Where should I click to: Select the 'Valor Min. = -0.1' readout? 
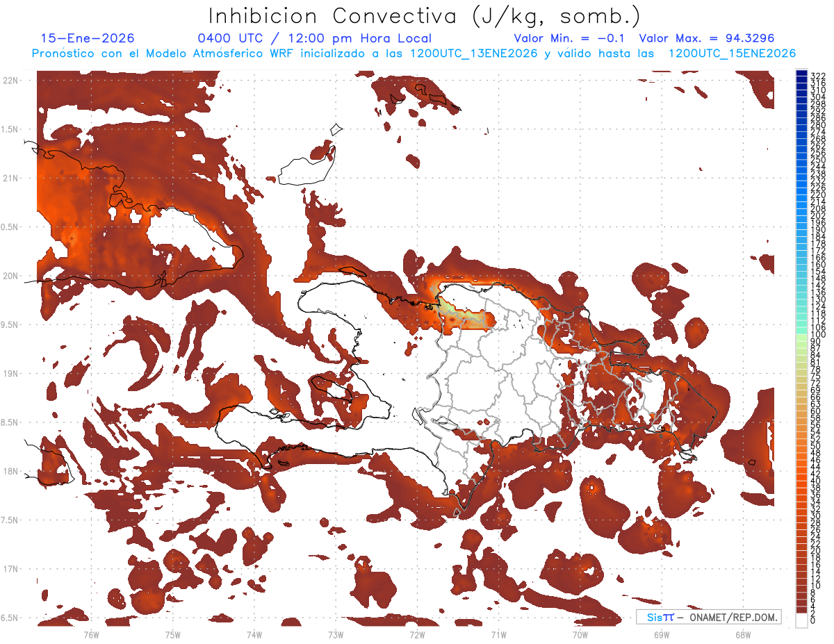pos(570,39)
